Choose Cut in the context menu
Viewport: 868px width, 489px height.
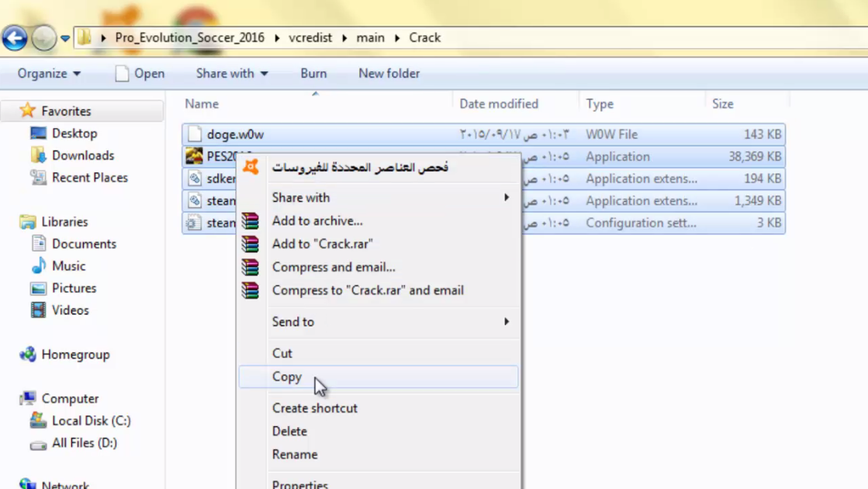379,353
